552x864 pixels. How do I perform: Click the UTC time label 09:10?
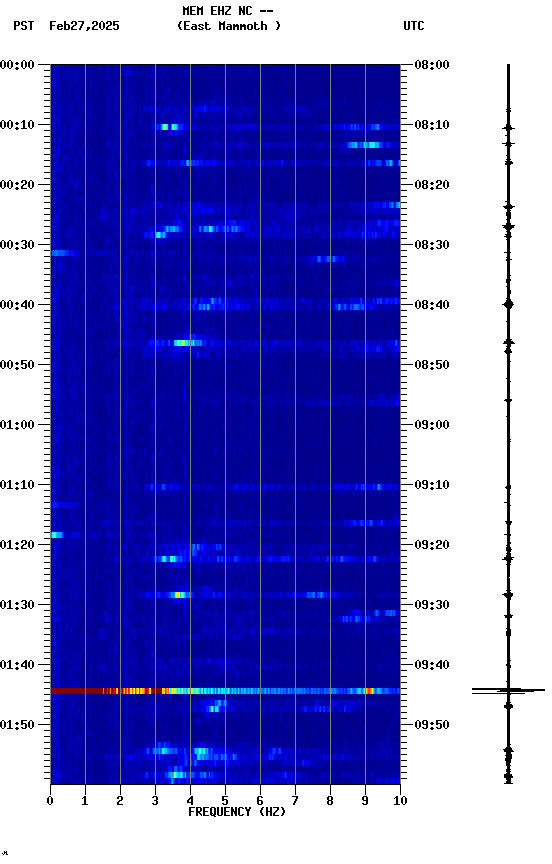point(432,485)
